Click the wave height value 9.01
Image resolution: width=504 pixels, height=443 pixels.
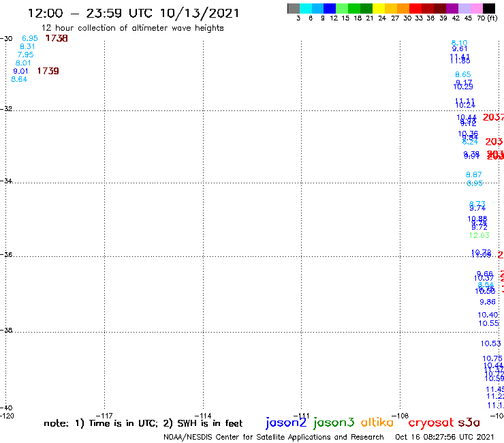point(20,71)
